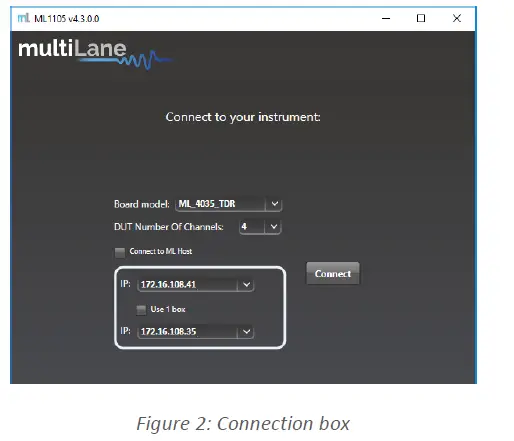Click the 'Figure 2: Connection box' caption
The height and width of the screenshot is (441, 514).
[243, 424]
